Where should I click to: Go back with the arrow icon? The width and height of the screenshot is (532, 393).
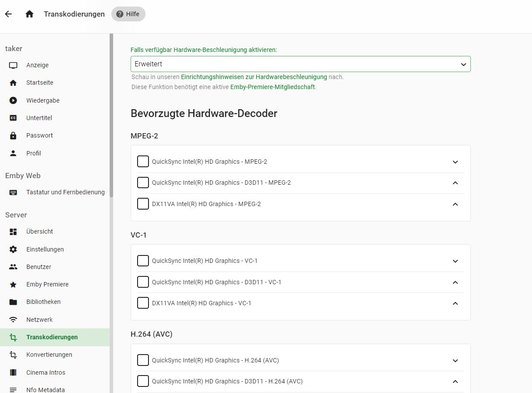pyautogui.click(x=8, y=14)
